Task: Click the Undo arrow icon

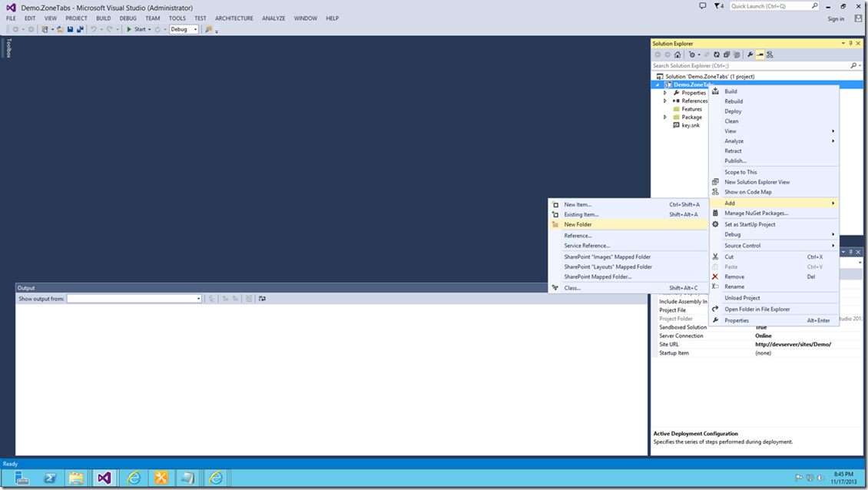Action: (x=94, y=29)
